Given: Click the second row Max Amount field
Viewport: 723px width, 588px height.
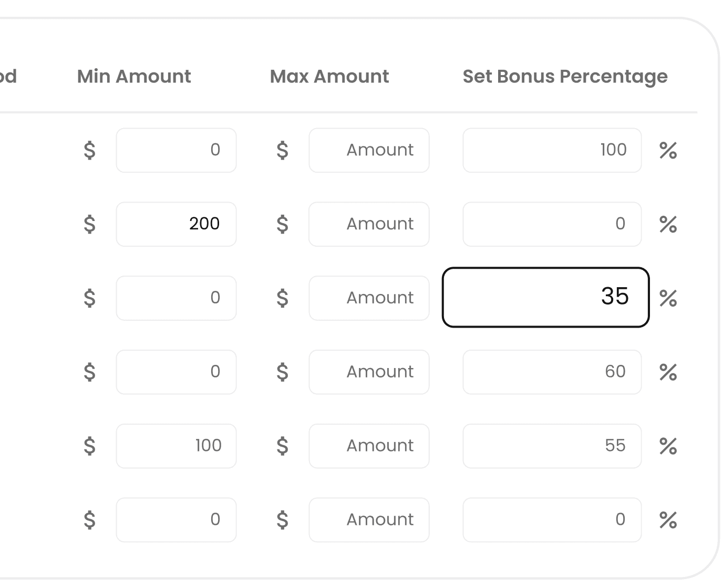Looking at the screenshot, I should [369, 224].
